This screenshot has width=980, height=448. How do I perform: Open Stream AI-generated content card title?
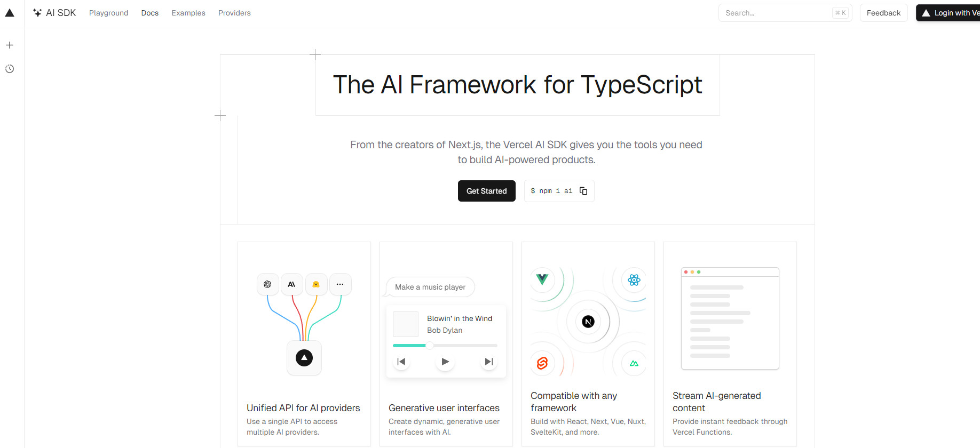click(x=717, y=402)
